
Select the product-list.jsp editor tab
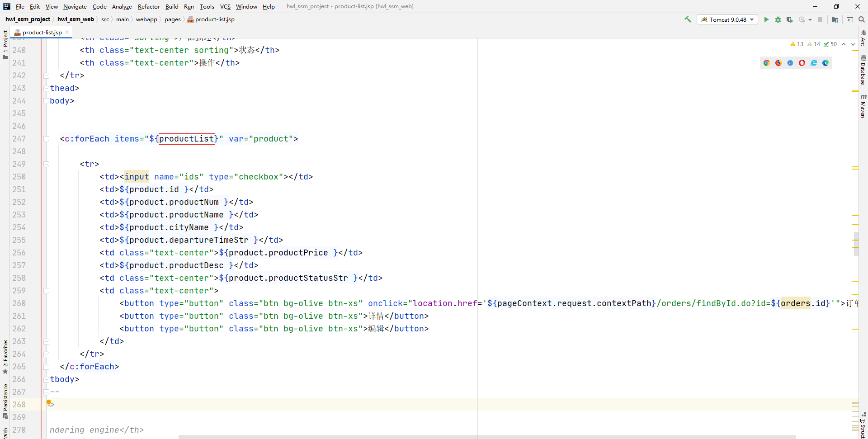[x=42, y=33]
